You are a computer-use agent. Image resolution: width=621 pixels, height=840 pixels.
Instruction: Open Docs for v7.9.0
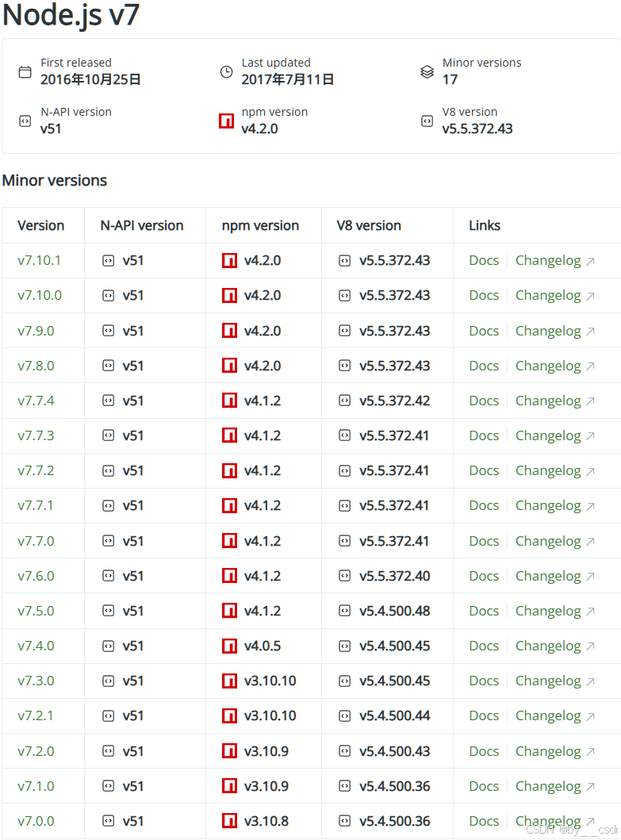[x=484, y=331]
